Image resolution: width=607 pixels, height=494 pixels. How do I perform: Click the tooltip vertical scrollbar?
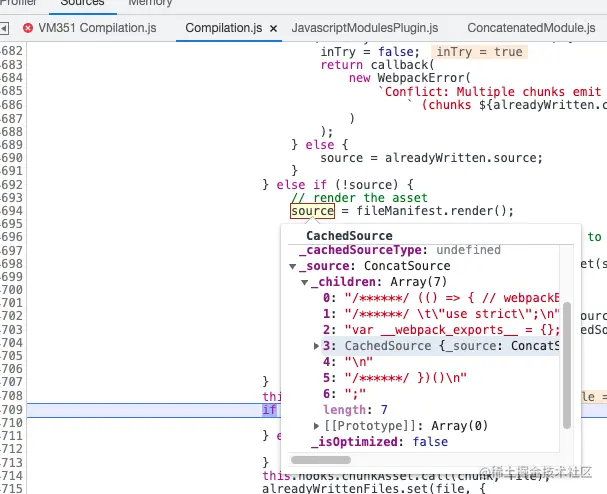(567, 365)
